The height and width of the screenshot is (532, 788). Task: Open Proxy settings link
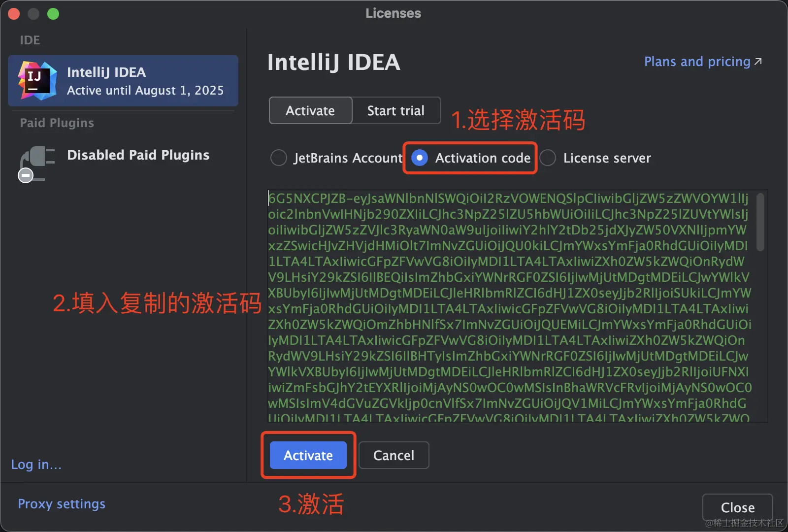tap(62, 504)
